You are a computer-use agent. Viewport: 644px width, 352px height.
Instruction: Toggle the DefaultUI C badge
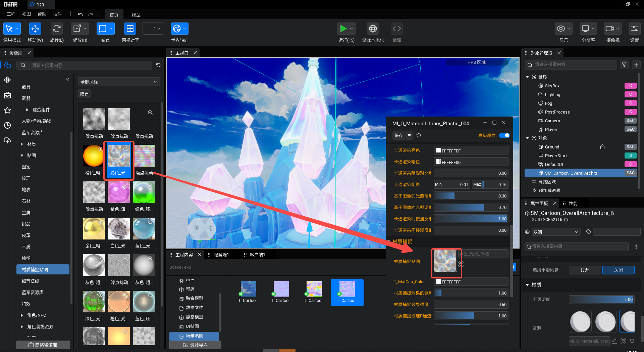631,164
